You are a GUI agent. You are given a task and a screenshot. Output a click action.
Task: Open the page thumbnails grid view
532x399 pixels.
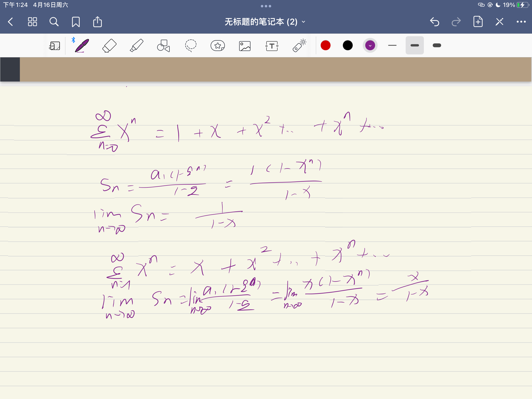coord(32,22)
